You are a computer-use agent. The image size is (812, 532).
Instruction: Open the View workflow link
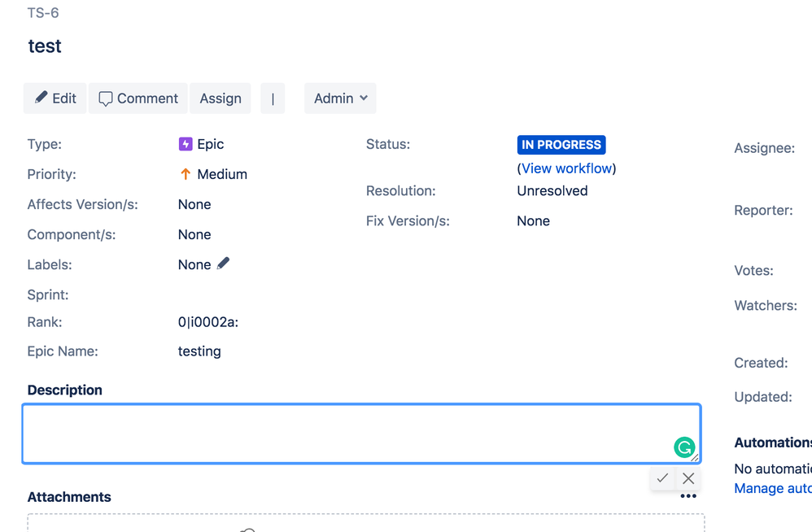tap(566, 168)
